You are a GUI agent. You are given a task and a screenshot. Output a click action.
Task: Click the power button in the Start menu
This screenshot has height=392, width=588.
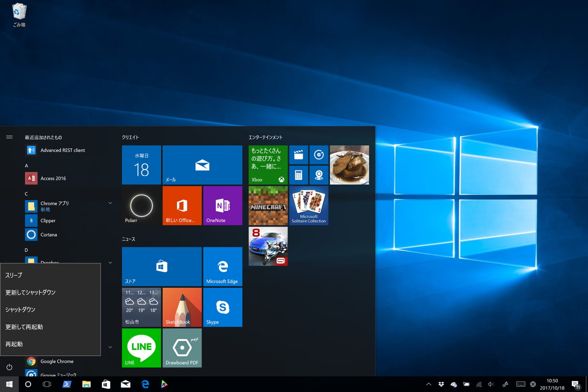tap(9, 367)
